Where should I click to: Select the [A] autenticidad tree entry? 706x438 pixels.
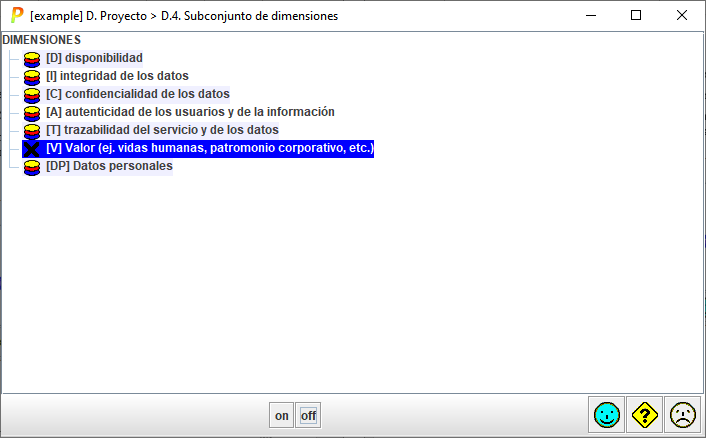point(190,112)
